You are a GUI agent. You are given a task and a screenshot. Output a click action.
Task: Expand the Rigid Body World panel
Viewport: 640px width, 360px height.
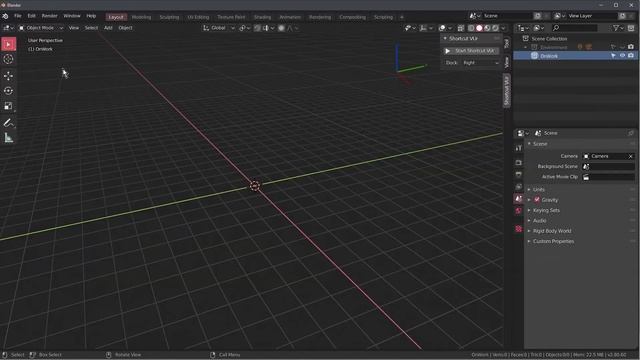552,231
